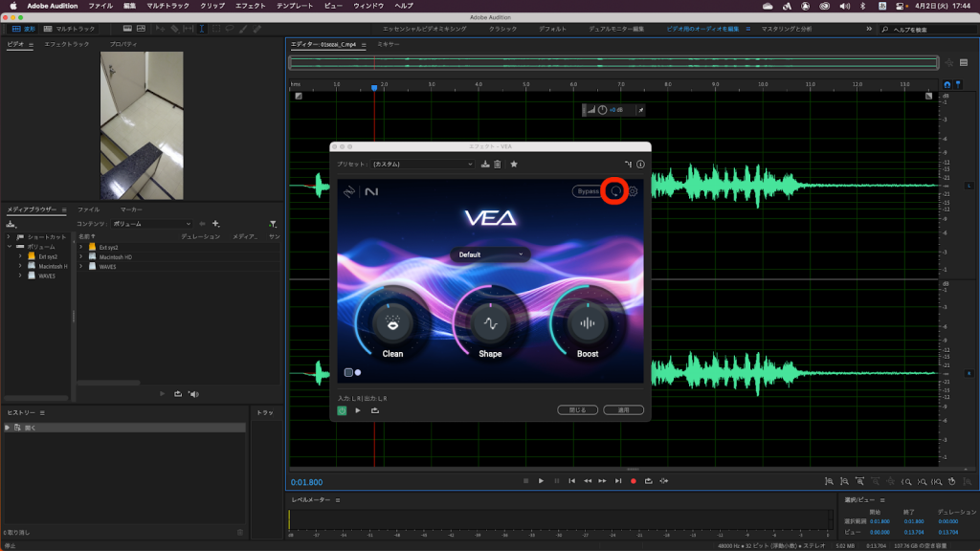
Task: Add shortcut with plus icon in Media Browser
Action: point(215,224)
